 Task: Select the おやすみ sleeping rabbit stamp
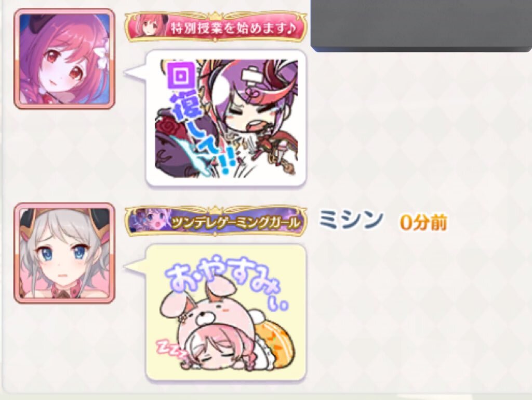227,313
